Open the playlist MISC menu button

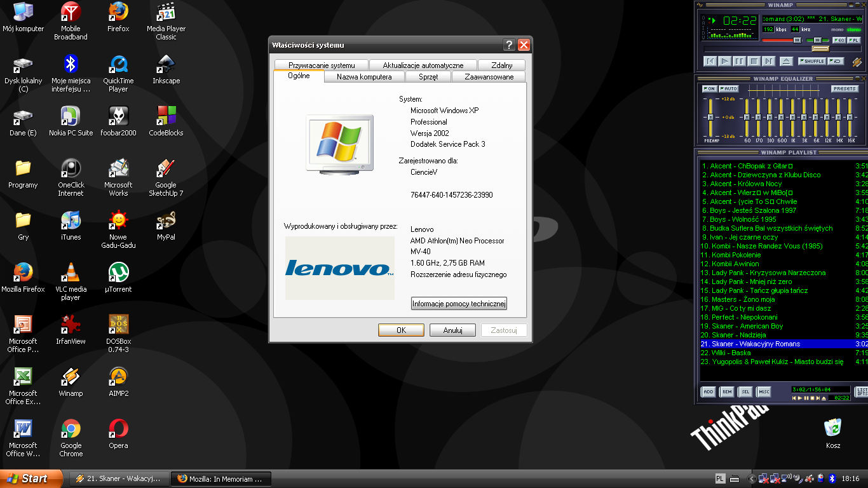pyautogui.click(x=764, y=392)
